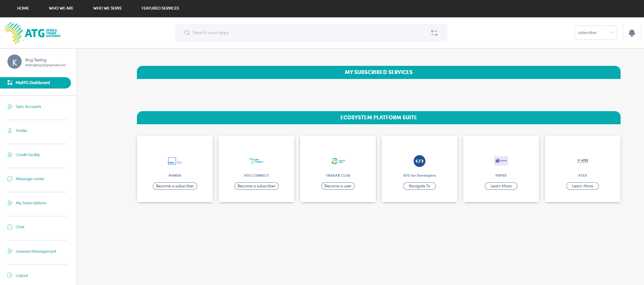644x285 pixels.
Task: Click the General Management icon
Action: click(x=10, y=251)
